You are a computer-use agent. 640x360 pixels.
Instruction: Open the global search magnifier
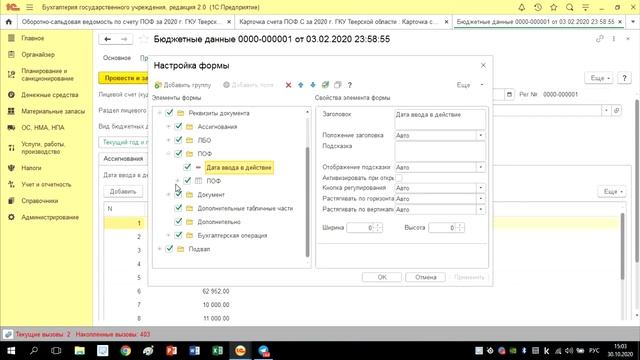coord(569,7)
